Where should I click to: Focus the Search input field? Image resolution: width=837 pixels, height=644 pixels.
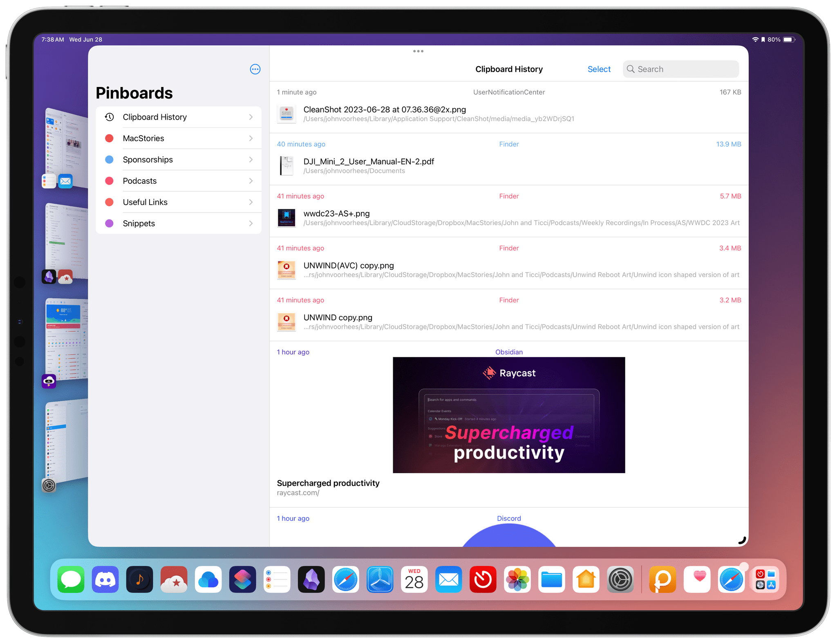click(680, 69)
